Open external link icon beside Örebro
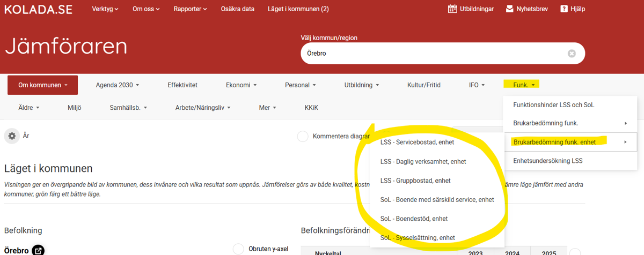The image size is (644, 255). click(38, 250)
